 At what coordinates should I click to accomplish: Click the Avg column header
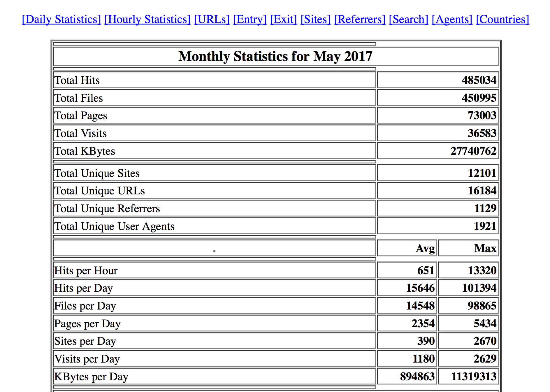click(425, 248)
